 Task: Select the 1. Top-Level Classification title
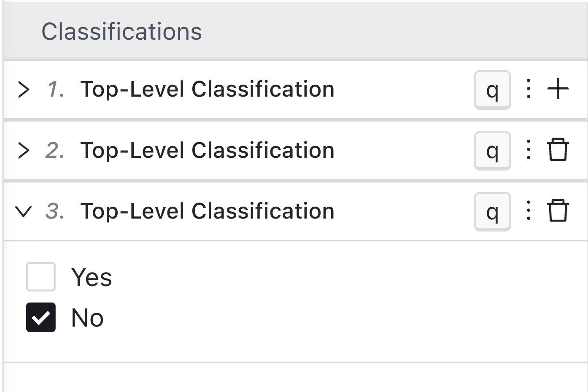tap(207, 89)
